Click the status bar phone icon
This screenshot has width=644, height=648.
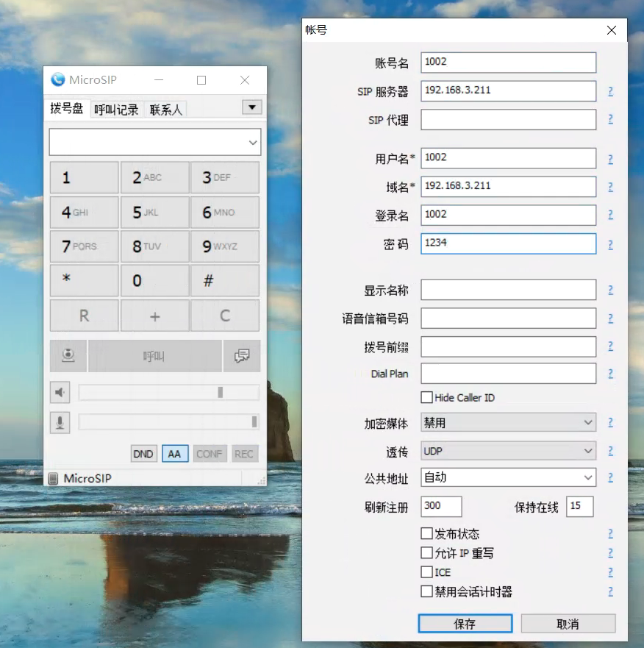click(53, 479)
